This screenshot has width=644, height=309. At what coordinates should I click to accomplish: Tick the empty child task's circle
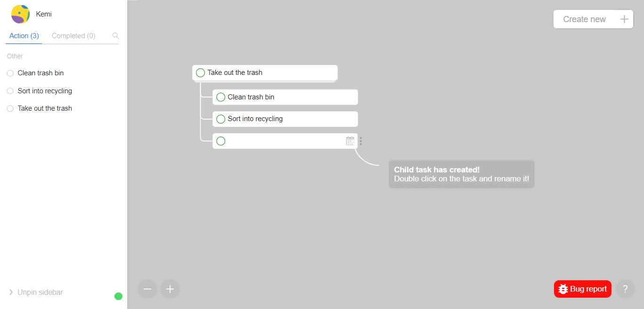(220, 141)
